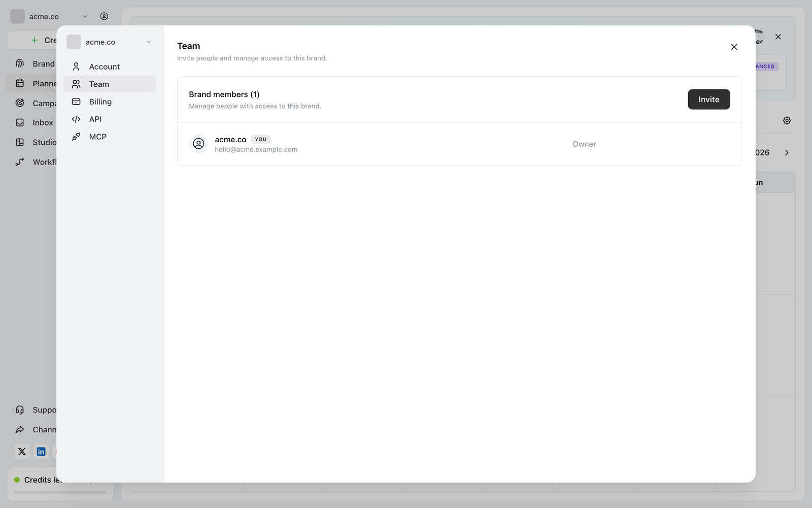The width and height of the screenshot is (812, 508).
Task: Click the Invite button
Action: 708,100
